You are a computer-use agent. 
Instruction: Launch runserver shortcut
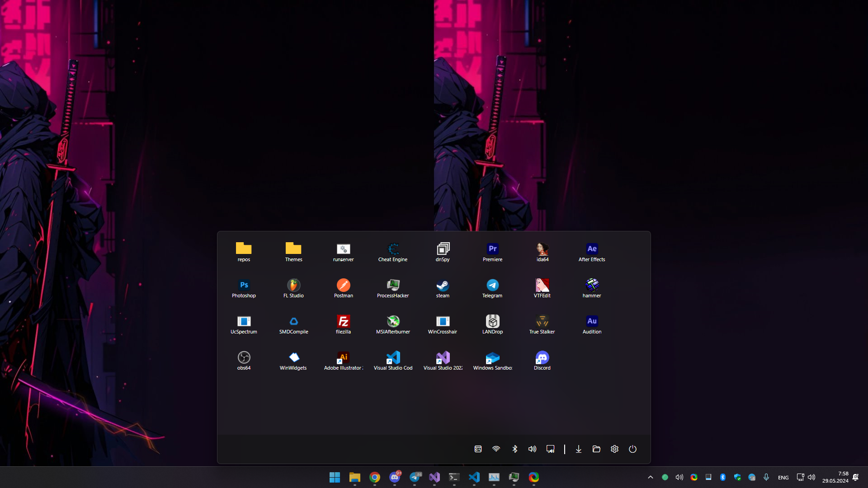(343, 252)
